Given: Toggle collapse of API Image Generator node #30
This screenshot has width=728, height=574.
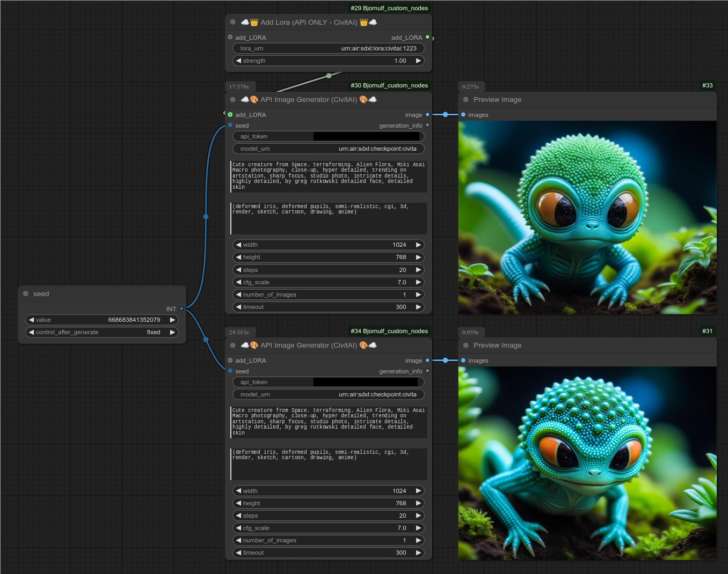Looking at the screenshot, I should (232, 100).
